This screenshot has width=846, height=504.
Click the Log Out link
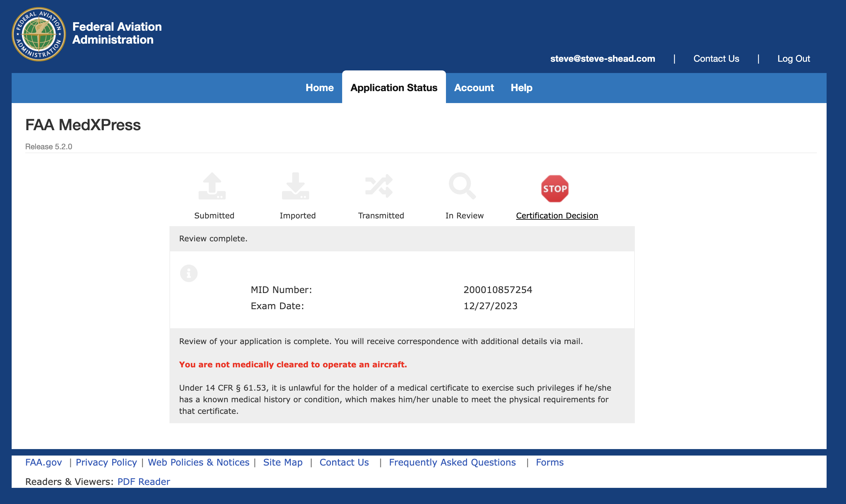tap(793, 58)
